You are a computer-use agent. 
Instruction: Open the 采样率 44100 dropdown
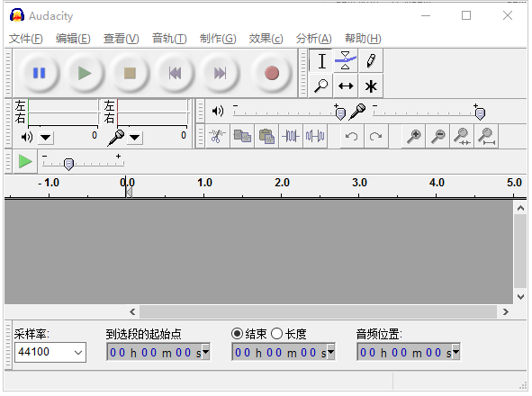click(50, 352)
